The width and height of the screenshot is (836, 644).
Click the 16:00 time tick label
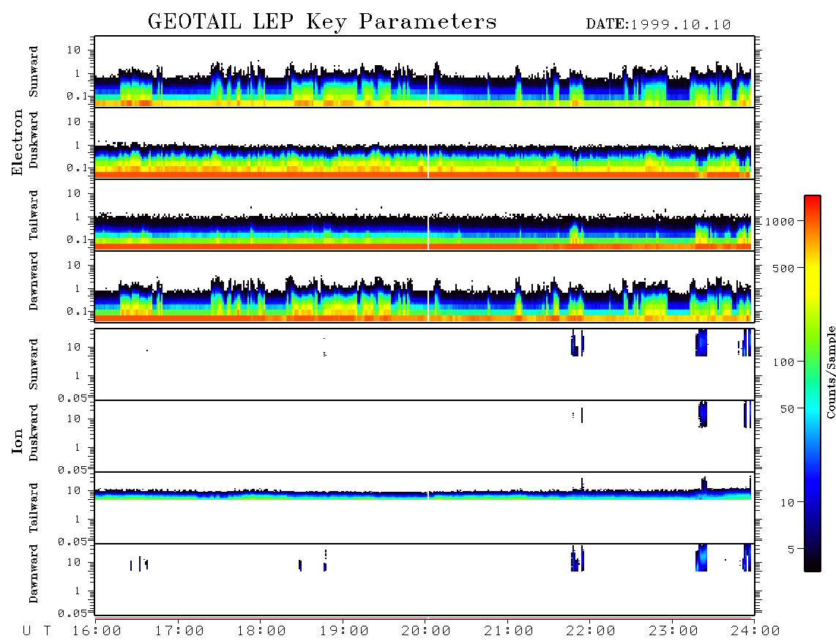[x=97, y=632]
